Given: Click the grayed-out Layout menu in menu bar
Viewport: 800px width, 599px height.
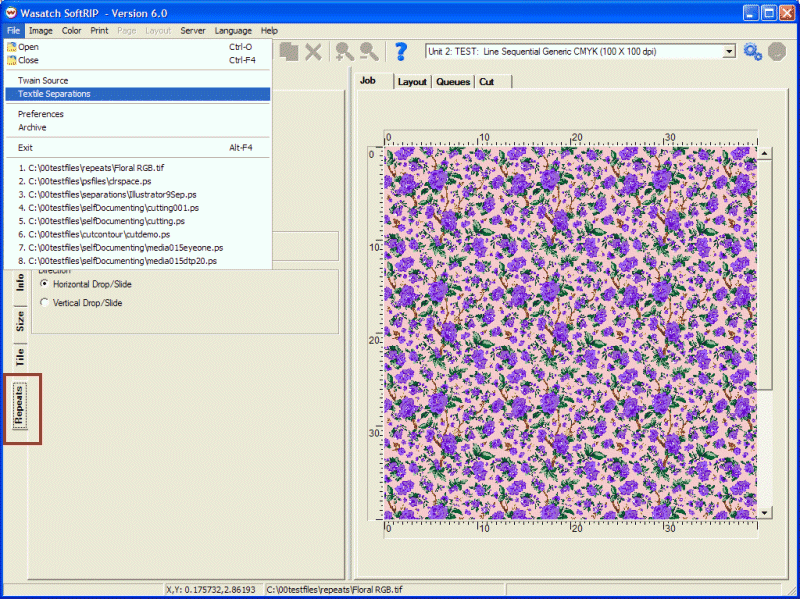Looking at the screenshot, I should click(x=158, y=31).
